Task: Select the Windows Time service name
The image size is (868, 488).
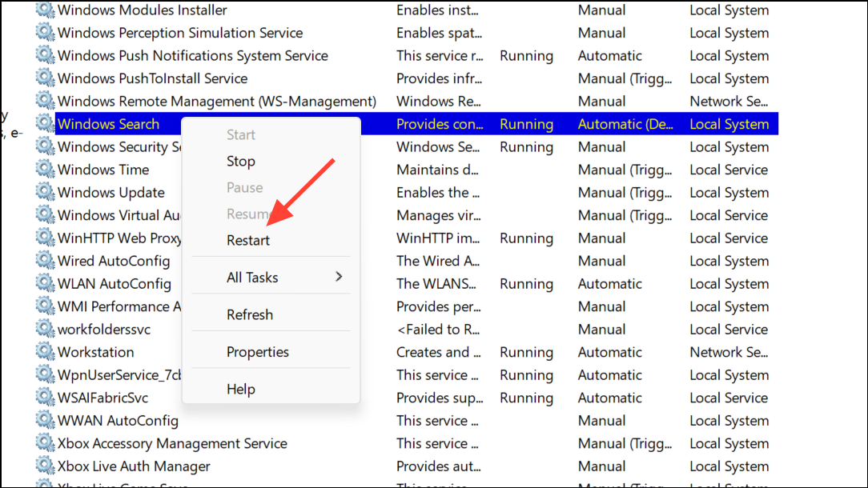Action: (x=103, y=170)
